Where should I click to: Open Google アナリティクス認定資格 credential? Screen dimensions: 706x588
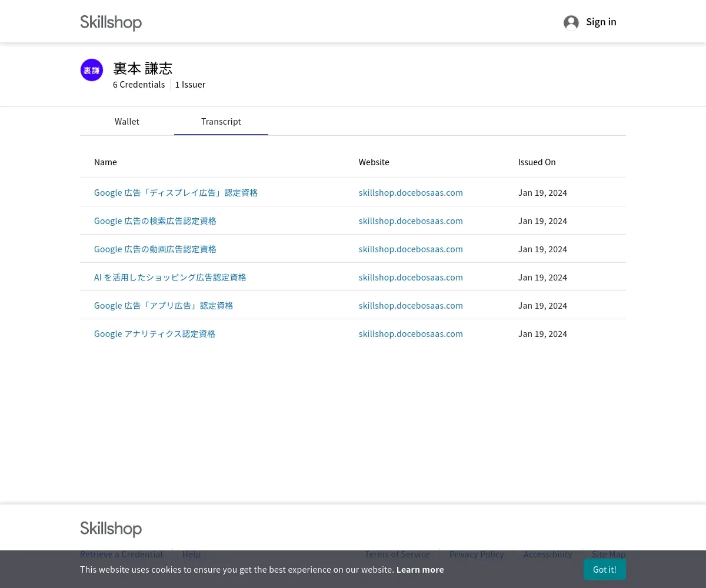pyautogui.click(x=155, y=334)
